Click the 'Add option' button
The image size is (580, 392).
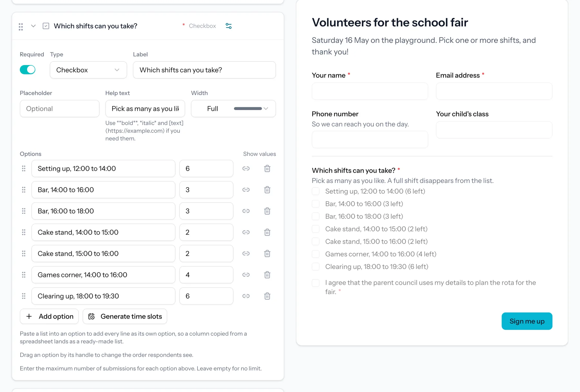click(49, 316)
